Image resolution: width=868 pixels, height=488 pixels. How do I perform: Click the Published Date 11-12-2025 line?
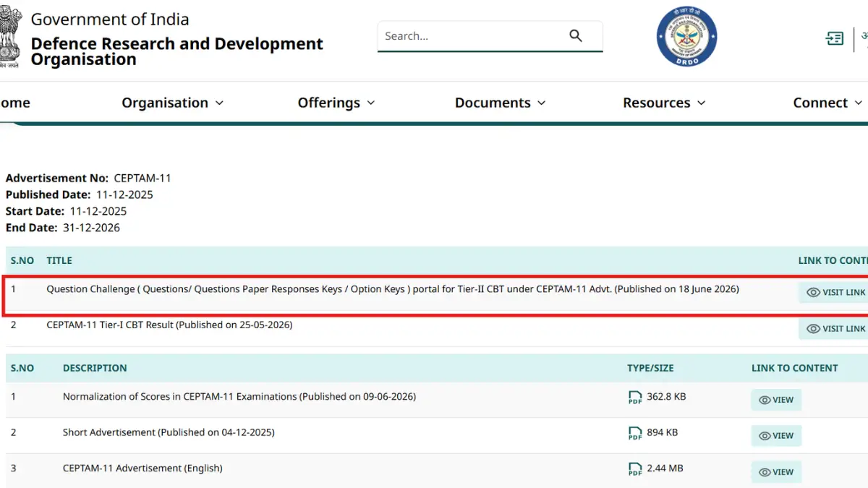pyautogui.click(x=80, y=194)
